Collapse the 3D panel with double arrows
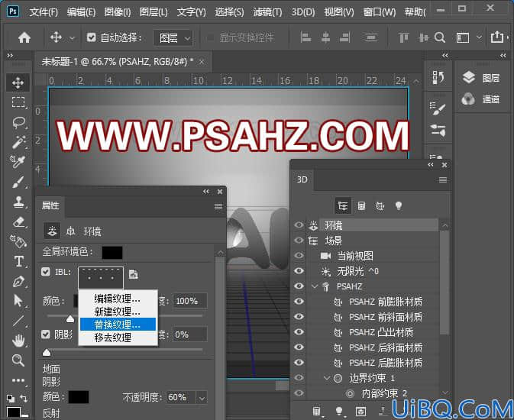The width and height of the screenshot is (514, 420). click(431, 165)
